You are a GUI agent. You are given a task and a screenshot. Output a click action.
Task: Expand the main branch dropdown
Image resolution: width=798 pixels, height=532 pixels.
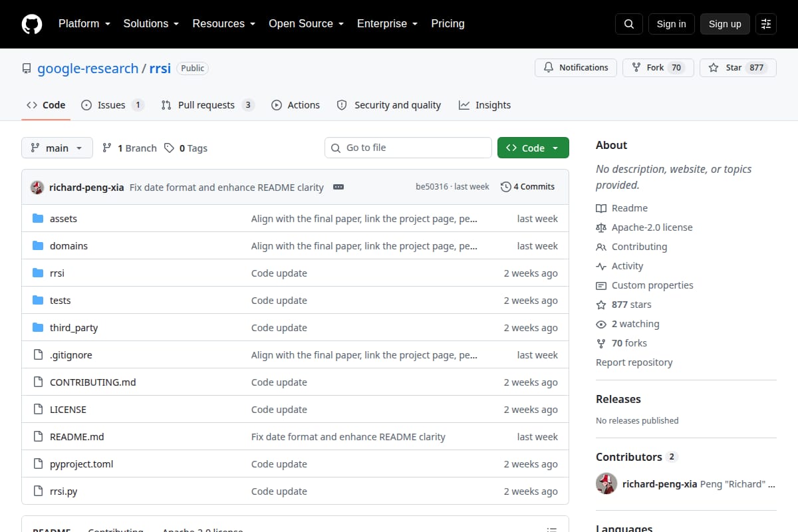pos(57,148)
